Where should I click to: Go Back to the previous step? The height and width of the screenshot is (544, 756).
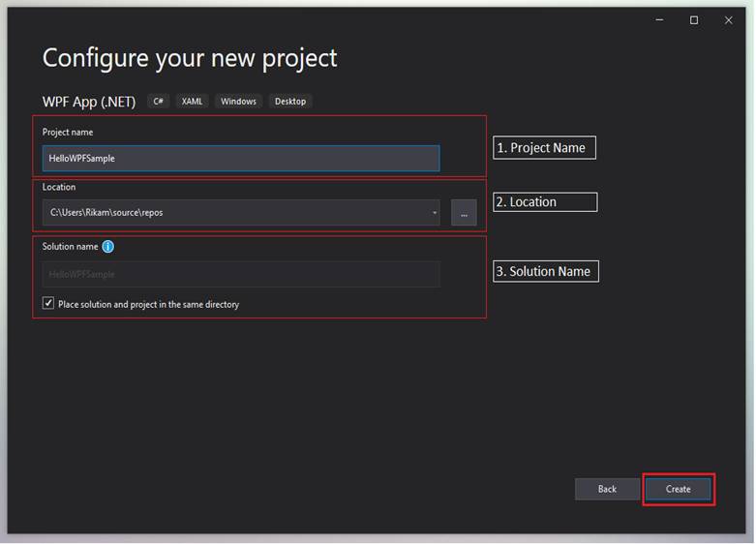(x=607, y=489)
